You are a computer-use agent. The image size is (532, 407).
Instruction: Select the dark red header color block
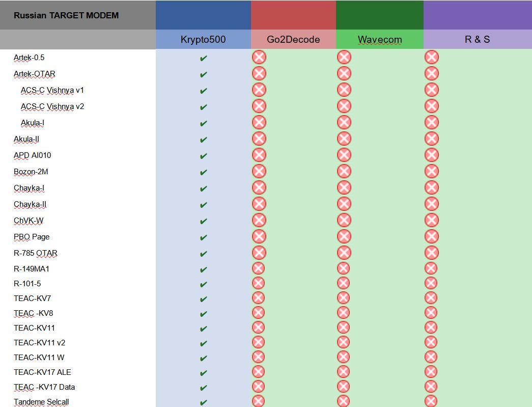(x=293, y=15)
